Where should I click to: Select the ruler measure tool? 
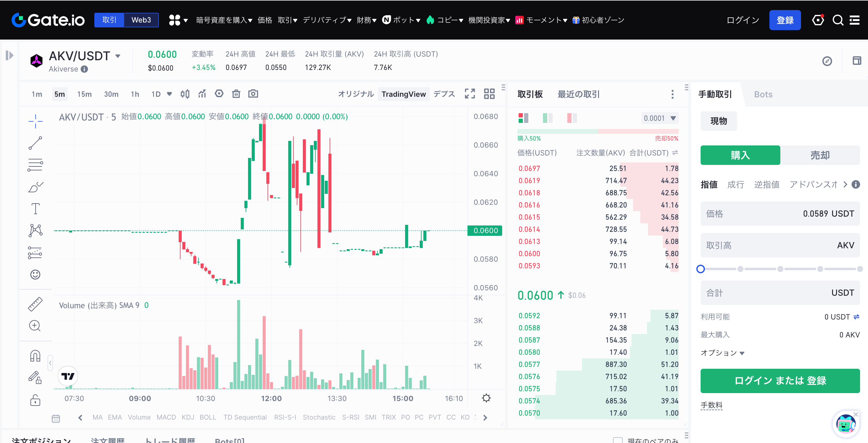pyautogui.click(x=35, y=304)
